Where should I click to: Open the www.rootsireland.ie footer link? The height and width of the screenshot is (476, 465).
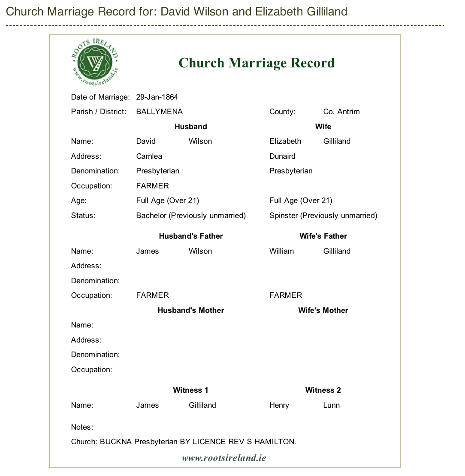[x=224, y=458]
